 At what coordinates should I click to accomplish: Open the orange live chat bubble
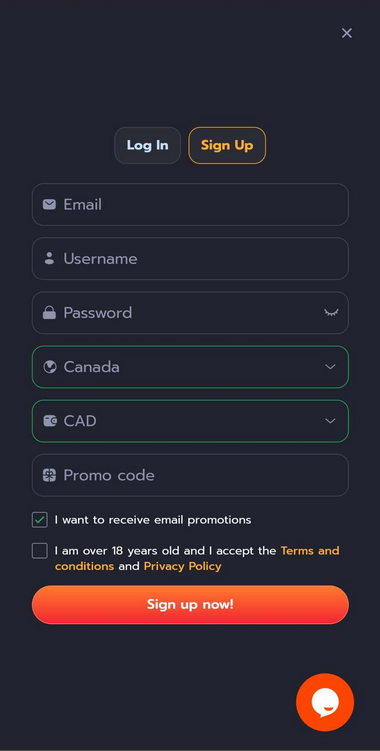pos(325,702)
